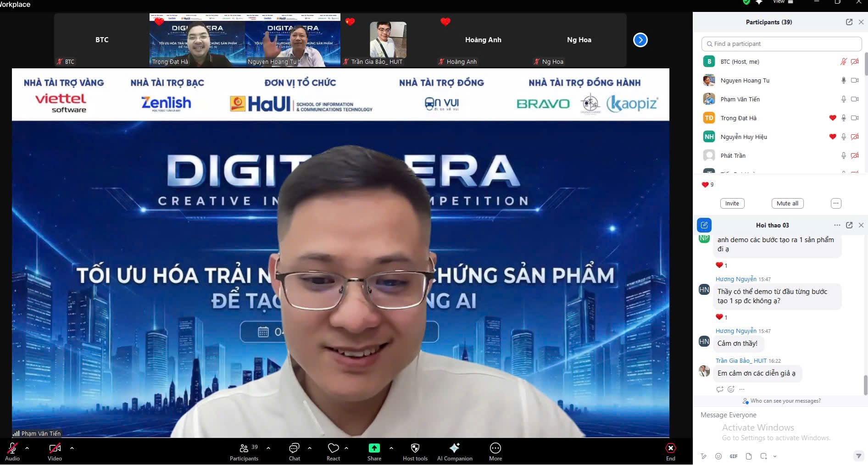Pop out the Hoi thao 03 chat panel
Viewport: 868px width, 465px height.
coord(849,225)
